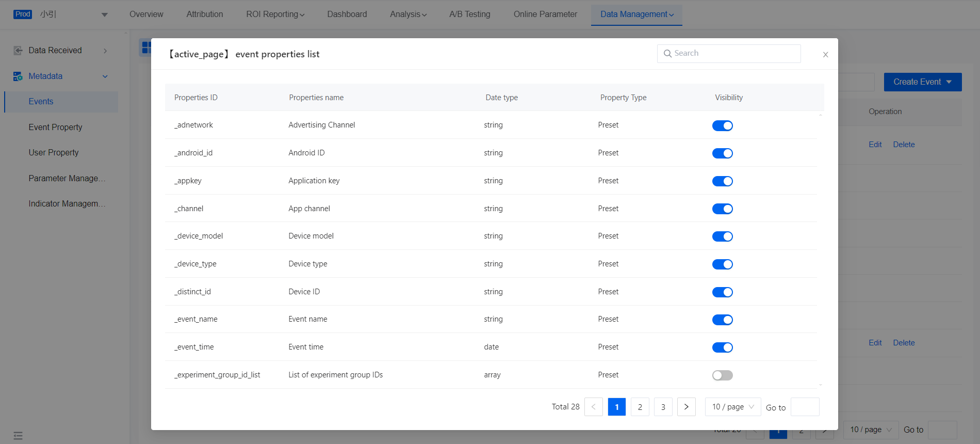980x444 pixels.
Task: Open the Attribution tab
Action: coord(205,14)
